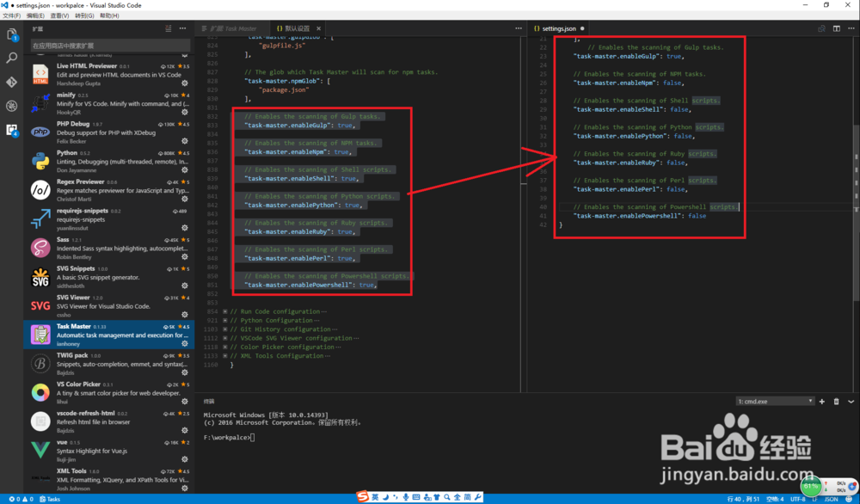Click manage gear for minify extension

pyautogui.click(x=185, y=113)
